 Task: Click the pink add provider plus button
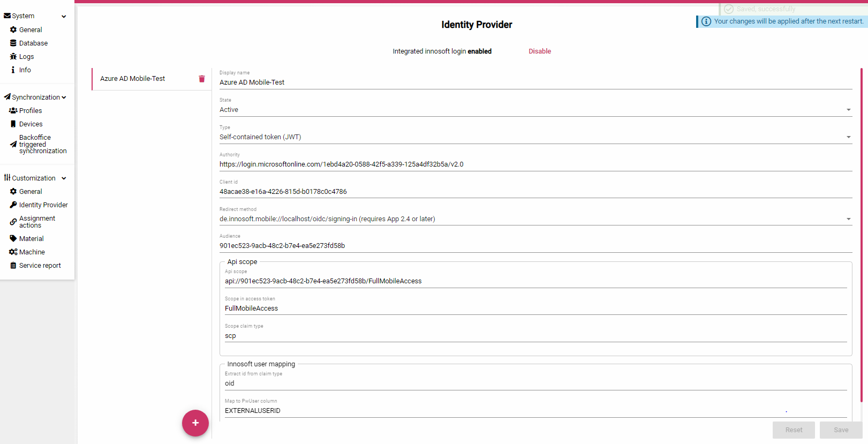[x=195, y=423]
